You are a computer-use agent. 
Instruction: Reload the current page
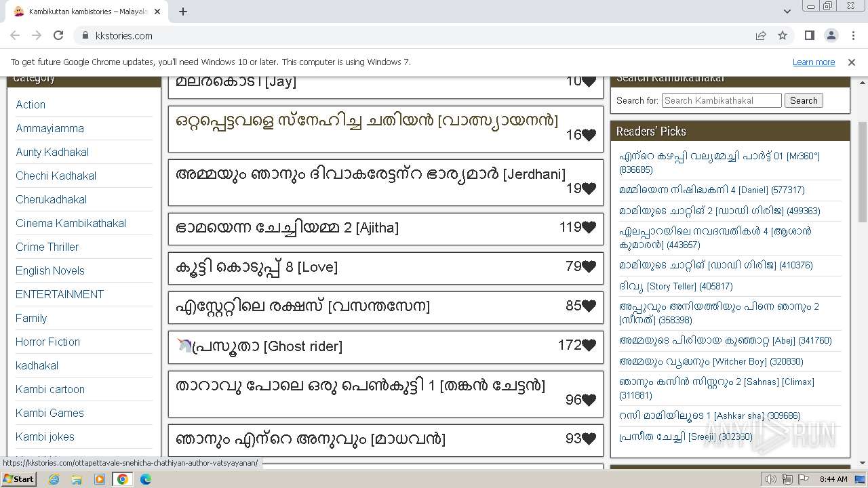click(58, 35)
